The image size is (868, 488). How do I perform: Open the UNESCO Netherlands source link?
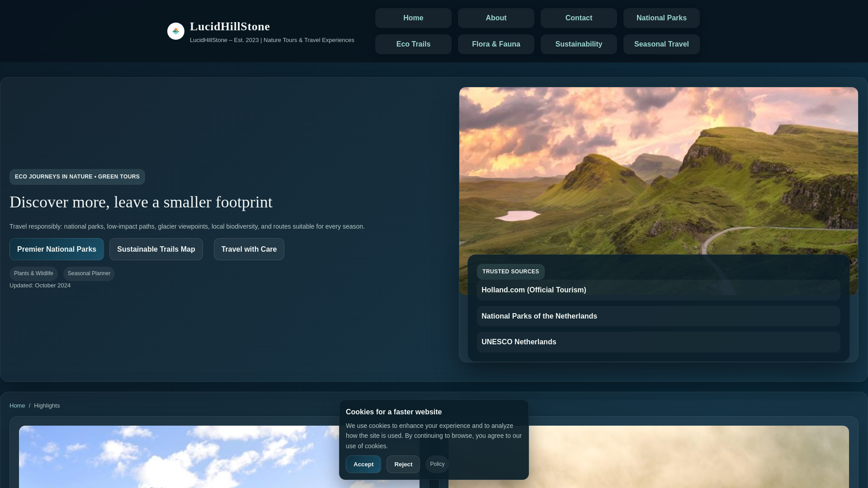pyautogui.click(x=658, y=342)
